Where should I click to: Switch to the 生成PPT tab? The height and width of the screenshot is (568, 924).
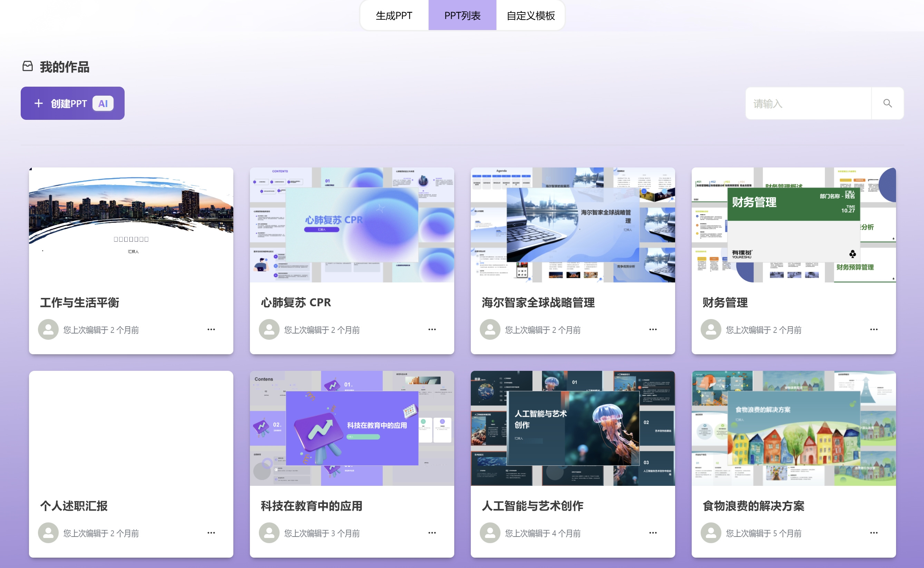point(394,16)
